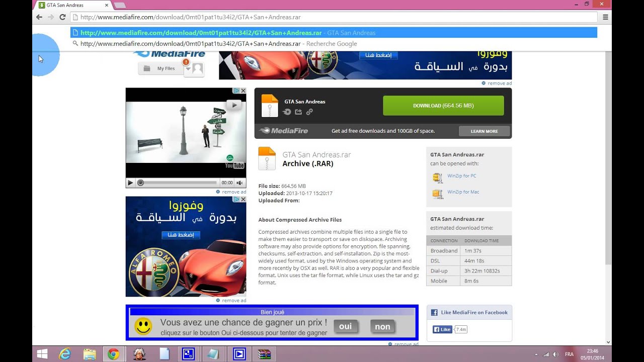
Task: Click the video ad seek bar
Action: pos(178,183)
